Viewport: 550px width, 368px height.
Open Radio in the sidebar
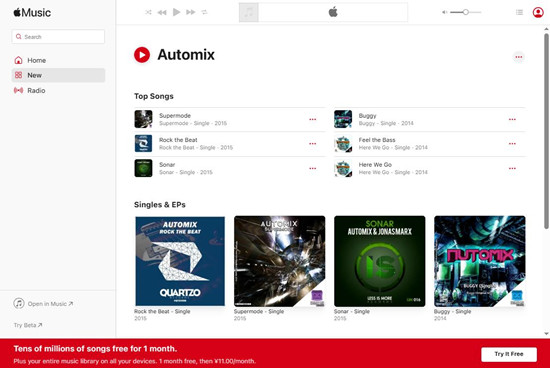[58, 91]
